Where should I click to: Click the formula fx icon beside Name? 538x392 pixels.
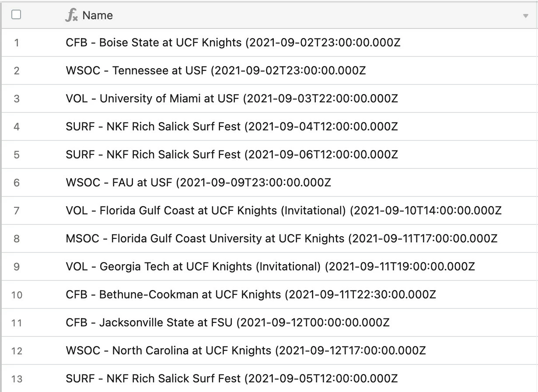[x=71, y=15]
